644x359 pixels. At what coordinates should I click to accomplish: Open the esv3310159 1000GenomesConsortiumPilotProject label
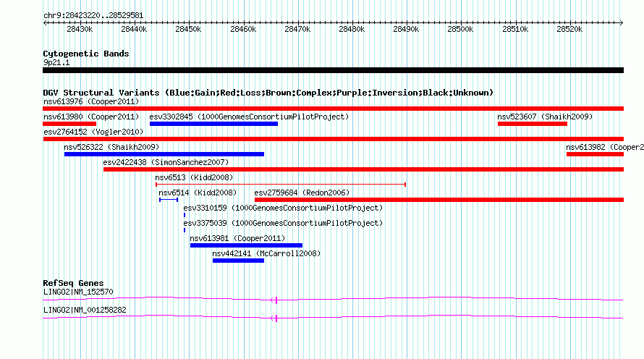pyautogui.click(x=283, y=208)
